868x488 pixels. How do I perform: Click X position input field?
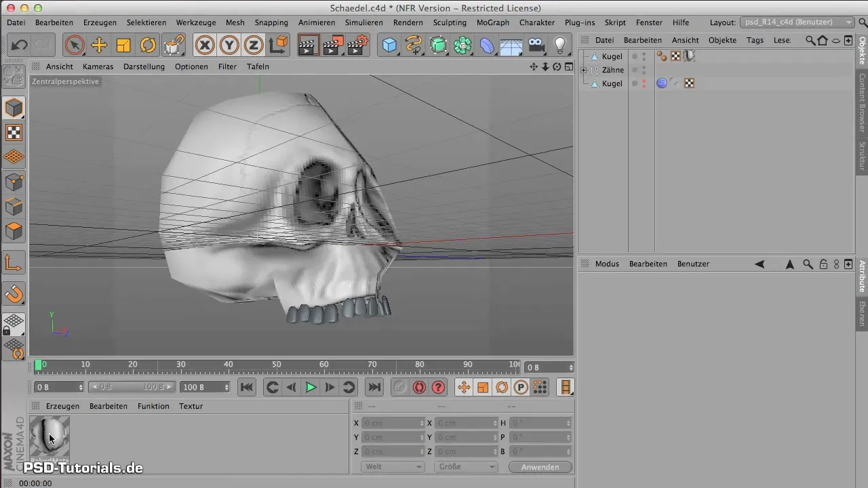pos(393,423)
